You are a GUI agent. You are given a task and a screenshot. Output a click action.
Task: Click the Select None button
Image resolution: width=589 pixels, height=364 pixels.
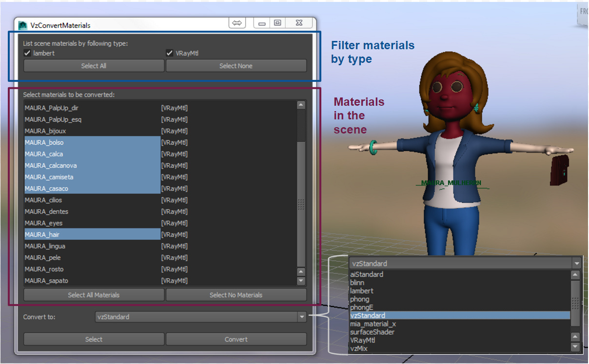pyautogui.click(x=236, y=66)
